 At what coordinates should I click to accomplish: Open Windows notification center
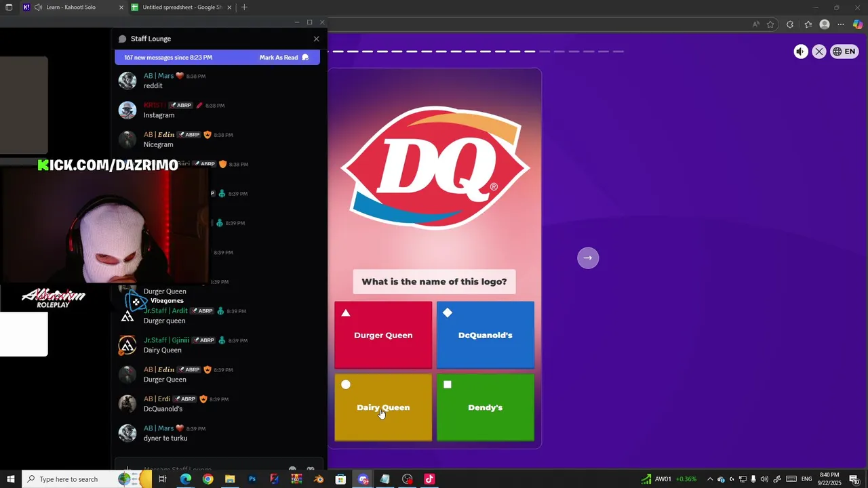(854, 479)
